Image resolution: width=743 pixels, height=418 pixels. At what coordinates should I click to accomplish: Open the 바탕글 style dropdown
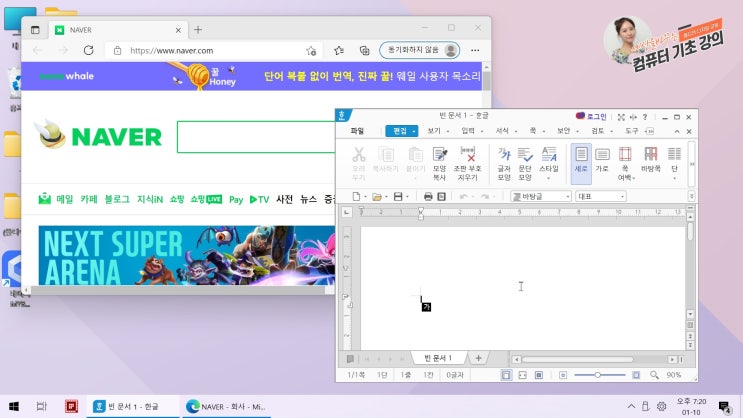(541, 196)
